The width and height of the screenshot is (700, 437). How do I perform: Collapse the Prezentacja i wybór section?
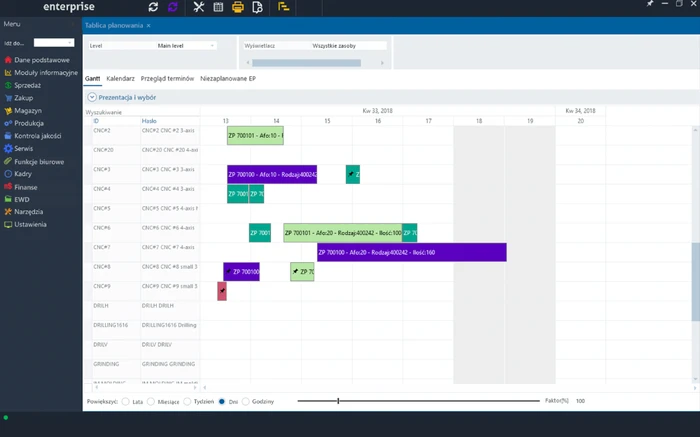point(92,97)
